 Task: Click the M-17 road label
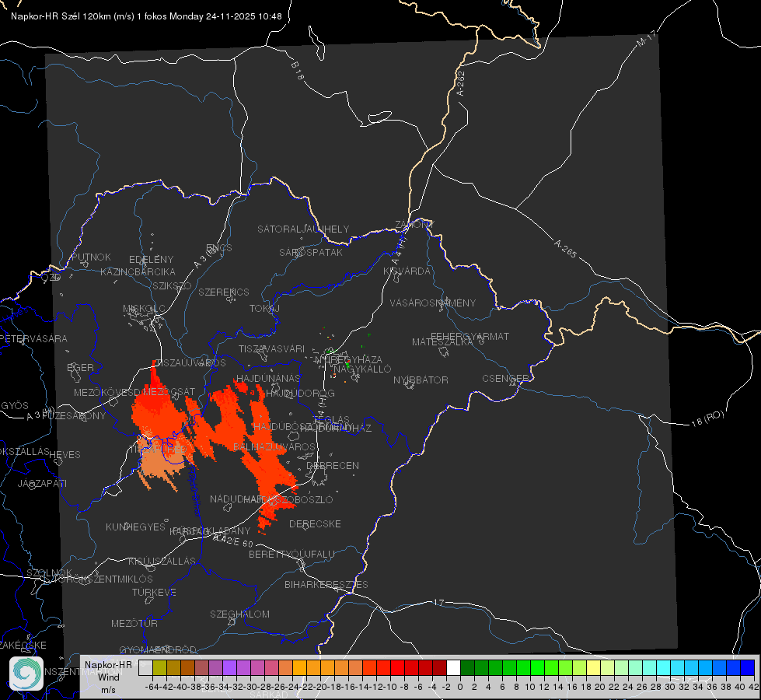pyautogui.click(x=646, y=39)
